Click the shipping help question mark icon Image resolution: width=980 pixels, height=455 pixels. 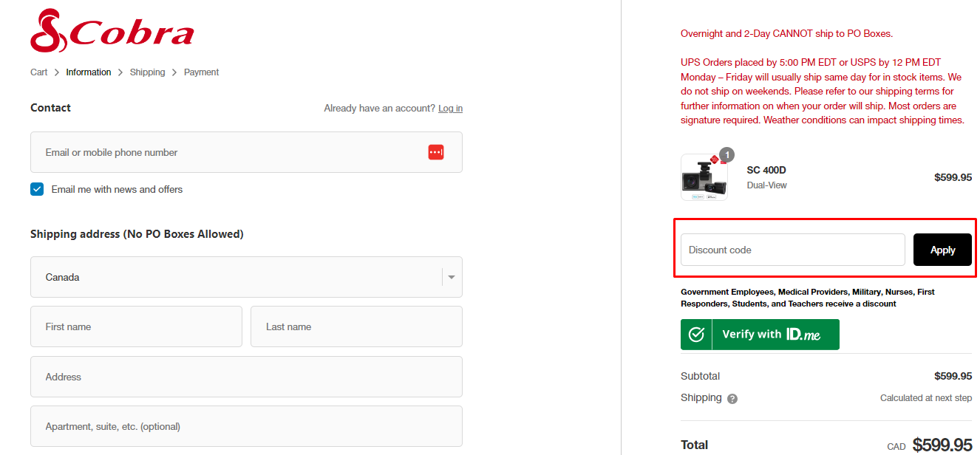(x=732, y=399)
